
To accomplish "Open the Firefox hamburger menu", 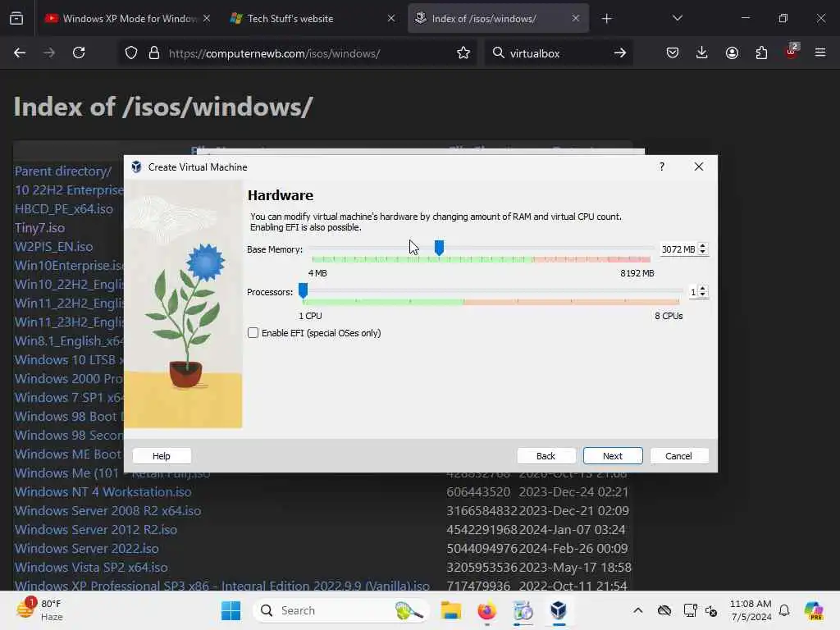I will [x=820, y=53].
